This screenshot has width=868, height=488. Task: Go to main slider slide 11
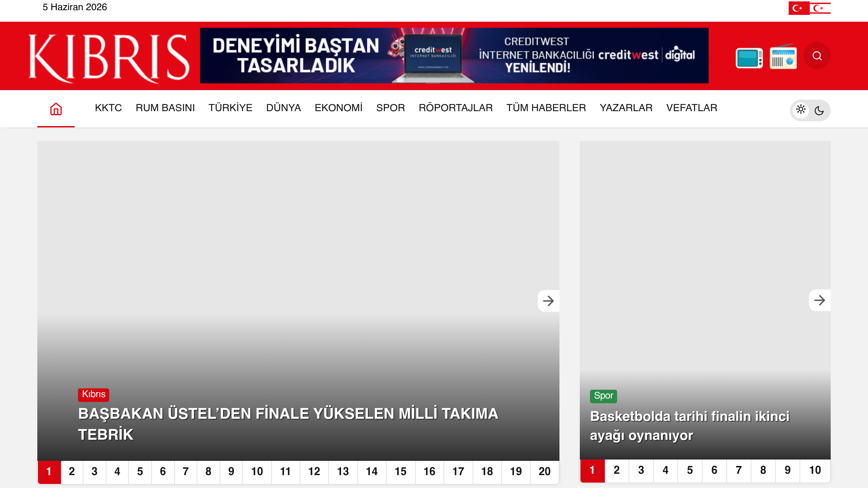point(285,472)
